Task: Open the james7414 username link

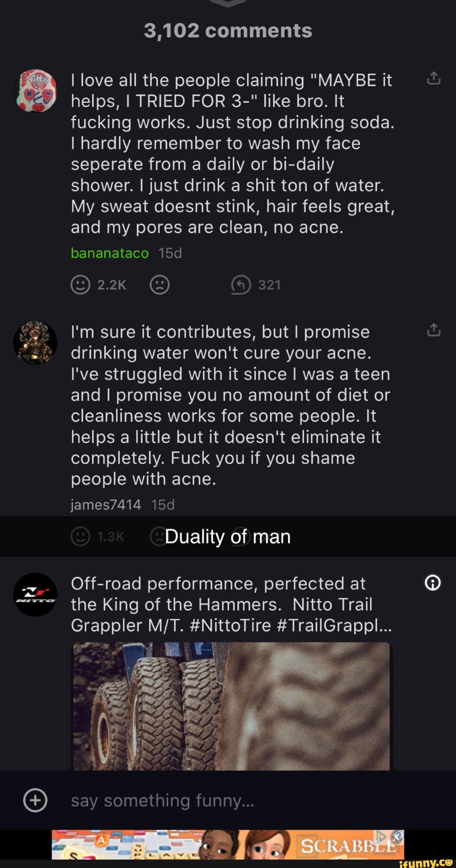Action: pos(106,504)
